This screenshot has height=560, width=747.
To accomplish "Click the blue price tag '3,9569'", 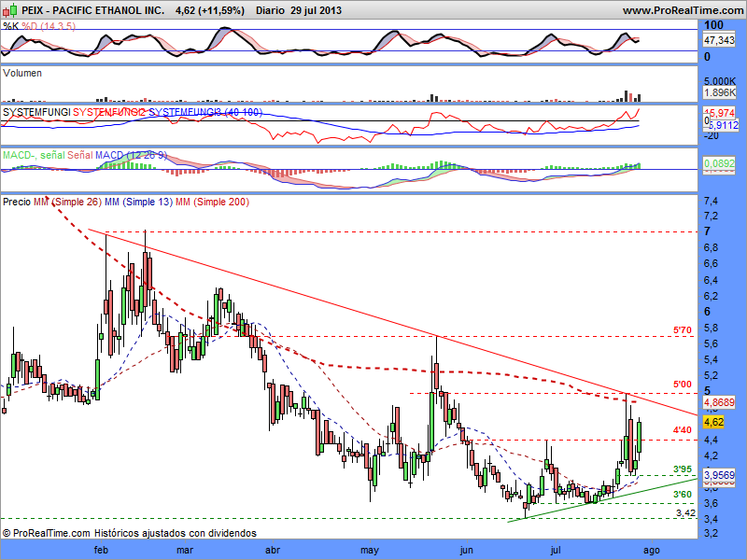I will coord(719,475).
